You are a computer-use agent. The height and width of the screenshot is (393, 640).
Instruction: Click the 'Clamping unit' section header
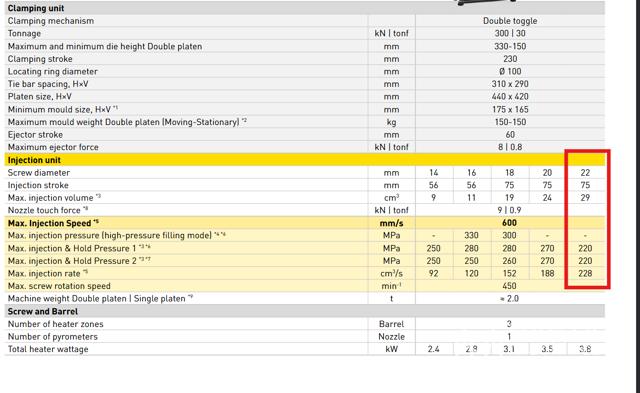pos(36,8)
